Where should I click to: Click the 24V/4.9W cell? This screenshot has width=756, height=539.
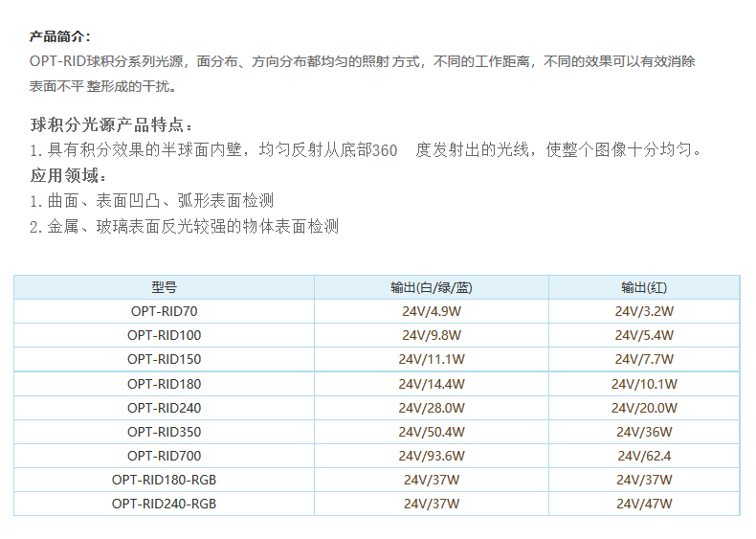[x=432, y=311]
